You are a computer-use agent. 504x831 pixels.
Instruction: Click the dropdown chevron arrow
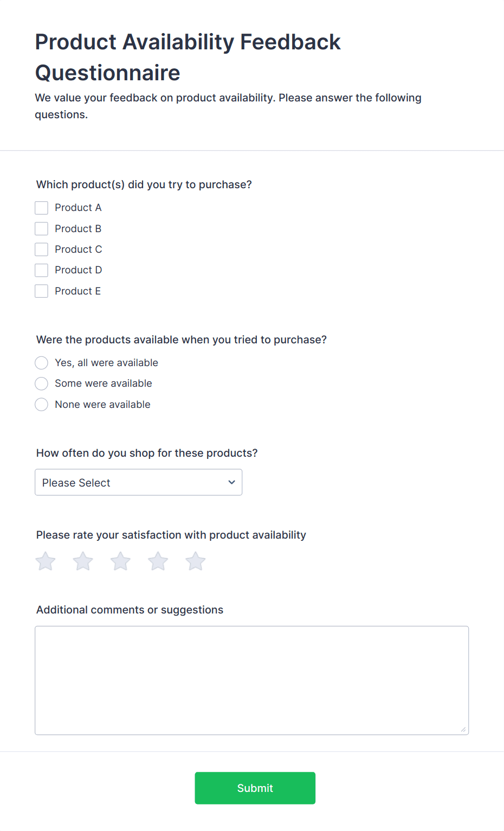(x=231, y=482)
